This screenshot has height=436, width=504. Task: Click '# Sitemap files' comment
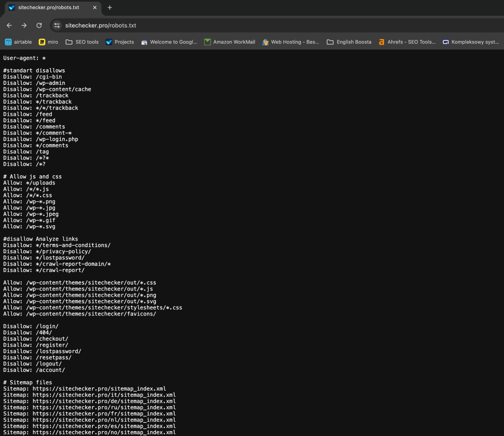tap(27, 383)
